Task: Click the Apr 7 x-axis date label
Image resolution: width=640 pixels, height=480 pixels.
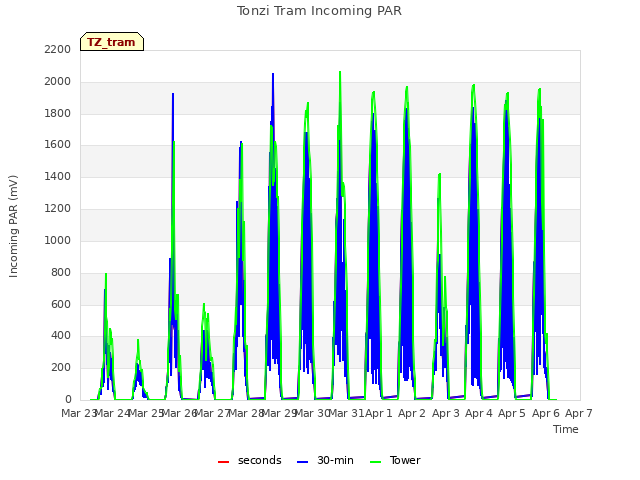Action: point(578,413)
